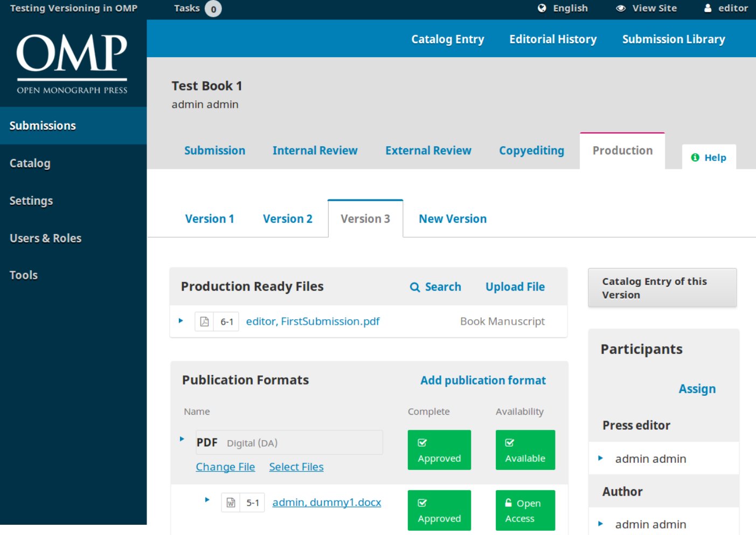Open the Version 2 tab
Viewport: 756px width, 535px height.
[288, 218]
